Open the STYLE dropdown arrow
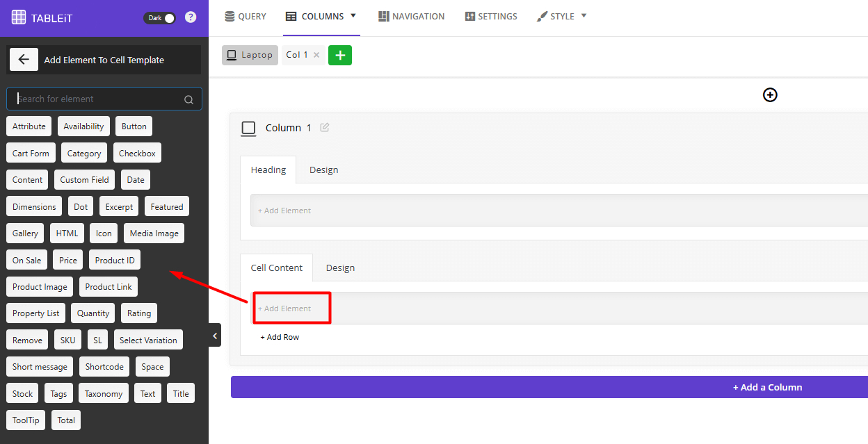The image size is (868, 444). (x=583, y=16)
